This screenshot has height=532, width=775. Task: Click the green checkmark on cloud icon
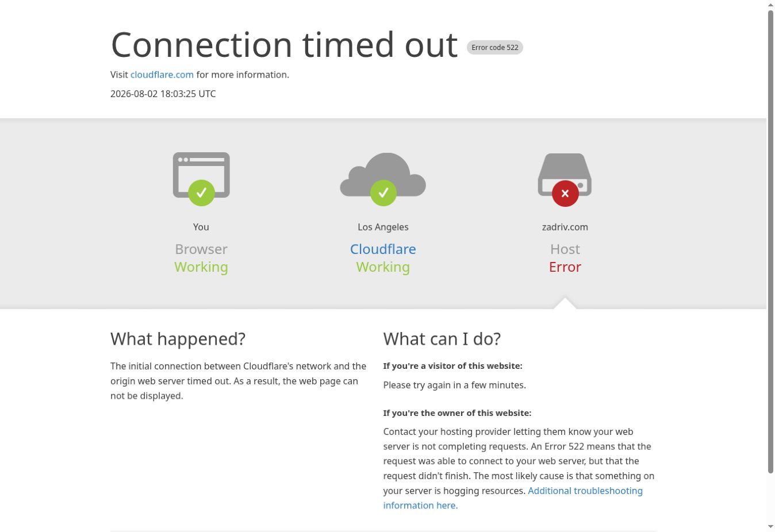pos(383,193)
